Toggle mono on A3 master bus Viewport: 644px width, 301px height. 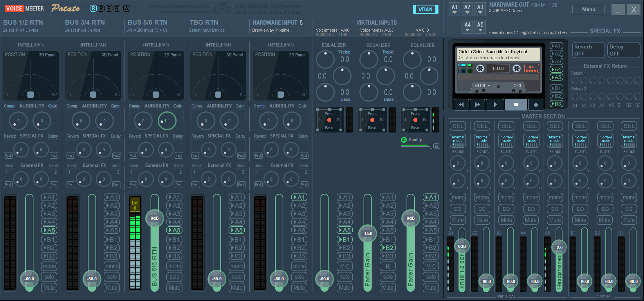coord(507,197)
